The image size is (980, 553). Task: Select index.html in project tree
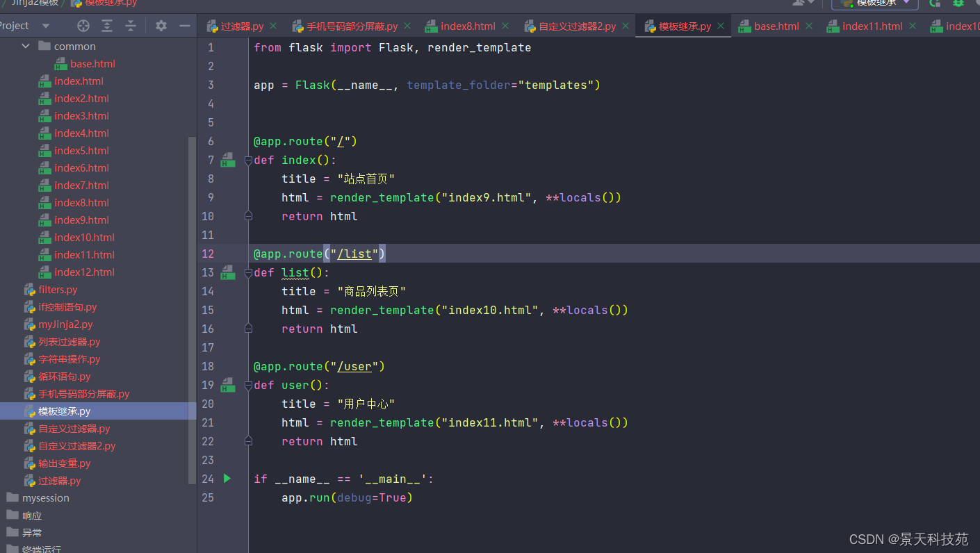click(x=79, y=81)
